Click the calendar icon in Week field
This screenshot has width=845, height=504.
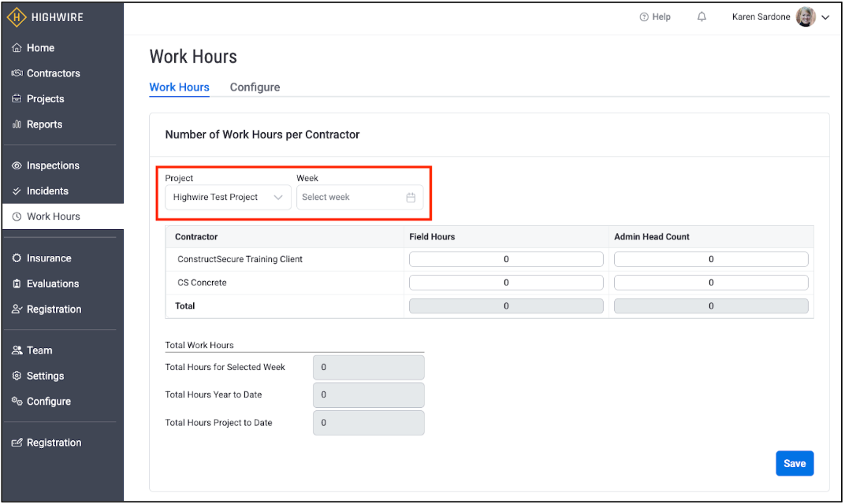(411, 198)
